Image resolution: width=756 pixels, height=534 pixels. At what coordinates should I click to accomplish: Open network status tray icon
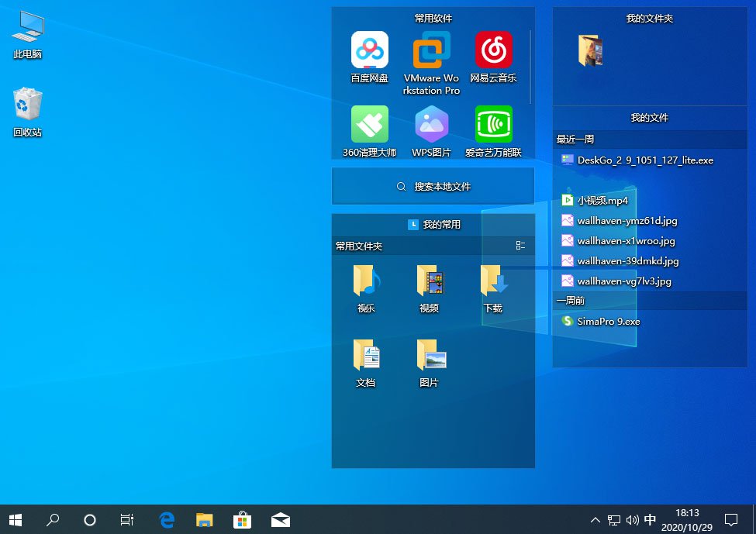click(x=614, y=519)
